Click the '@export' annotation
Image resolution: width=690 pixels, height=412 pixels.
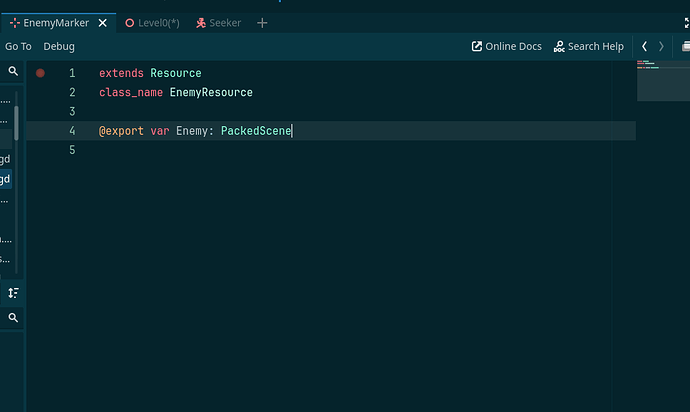(121, 131)
